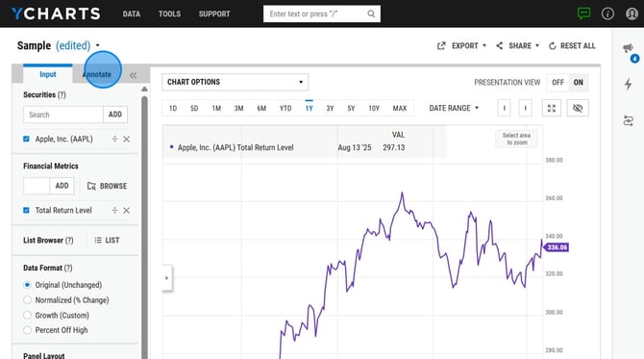The height and width of the screenshot is (359, 644).
Task: Switch to the Annotate tab
Action: tap(97, 74)
